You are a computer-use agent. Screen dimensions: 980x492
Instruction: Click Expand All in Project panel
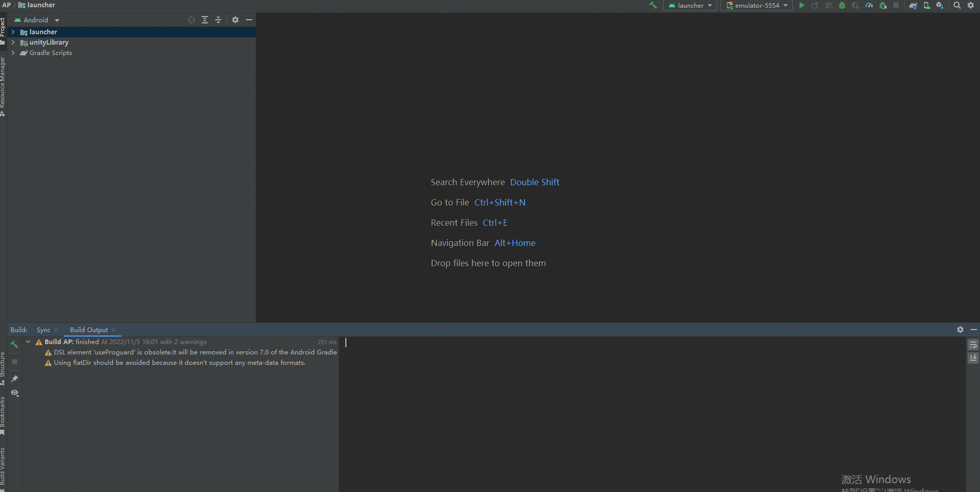pyautogui.click(x=205, y=20)
